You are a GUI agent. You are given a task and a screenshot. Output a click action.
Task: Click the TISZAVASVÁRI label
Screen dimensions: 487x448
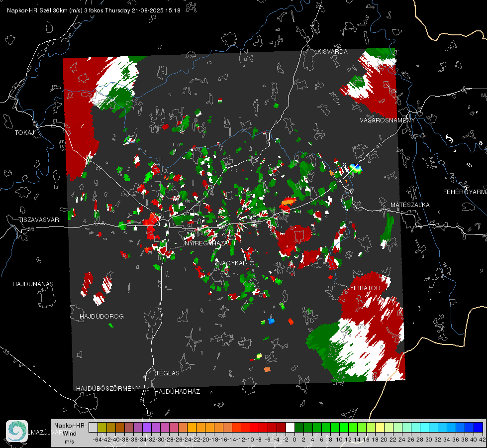click(39, 220)
